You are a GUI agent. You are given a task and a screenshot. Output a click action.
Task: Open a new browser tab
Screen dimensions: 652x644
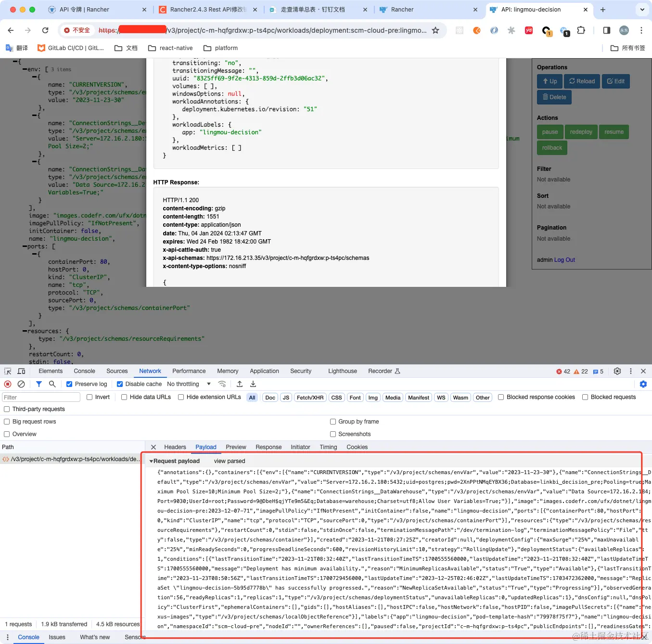tap(603, 10)
